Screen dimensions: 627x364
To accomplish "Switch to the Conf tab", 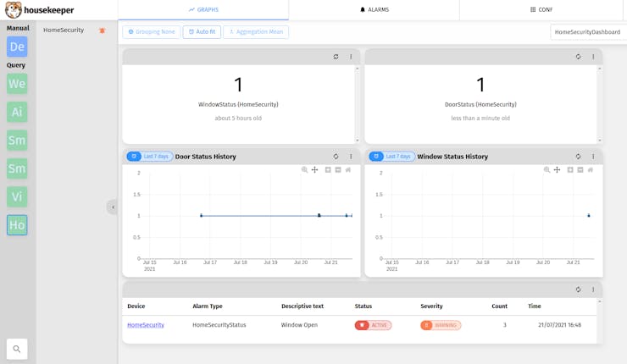I will [541, 10].
